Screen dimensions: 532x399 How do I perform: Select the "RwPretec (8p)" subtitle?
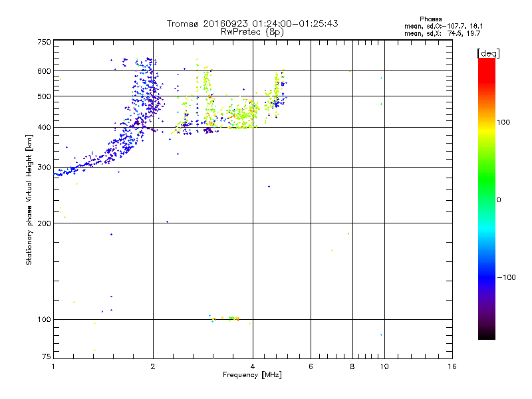click(x=252, y=32)
